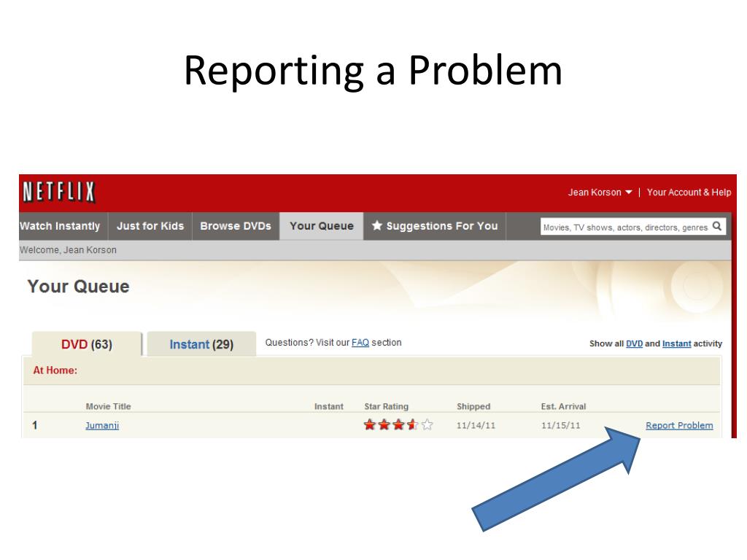Rate Jumanji two stars
Viewport: 747px width, 560px height.
point(384,425)
